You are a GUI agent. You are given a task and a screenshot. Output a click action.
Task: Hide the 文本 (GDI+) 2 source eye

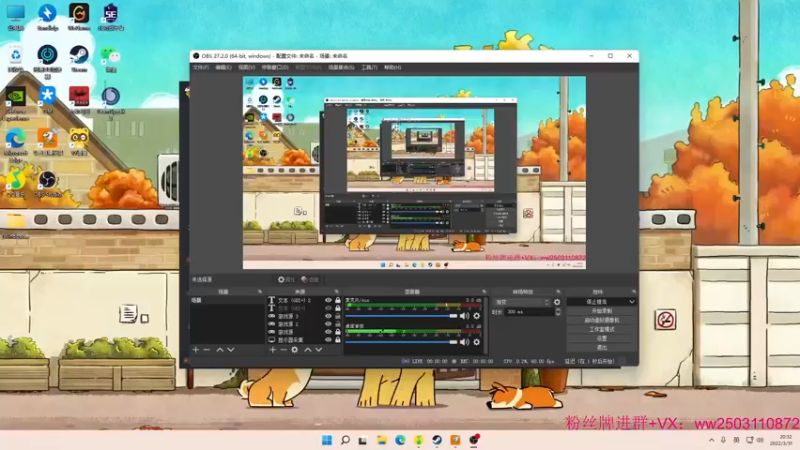[x=328, y=301]
